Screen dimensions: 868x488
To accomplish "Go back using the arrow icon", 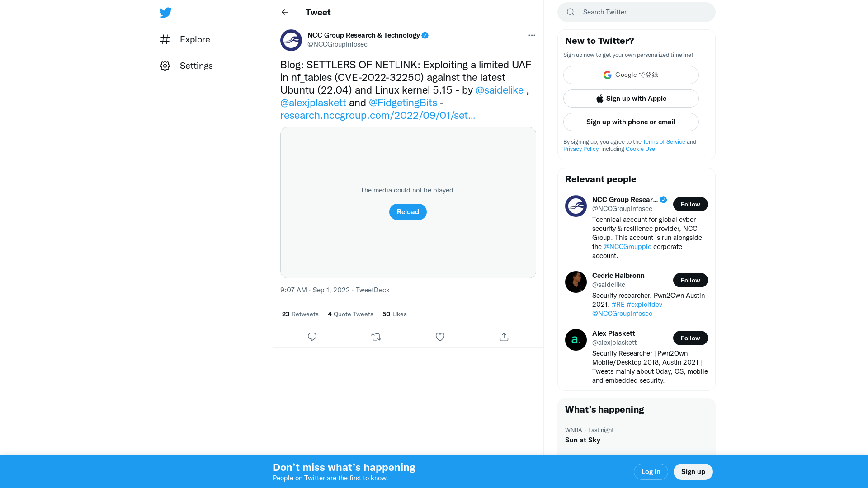I will (285, 12).
